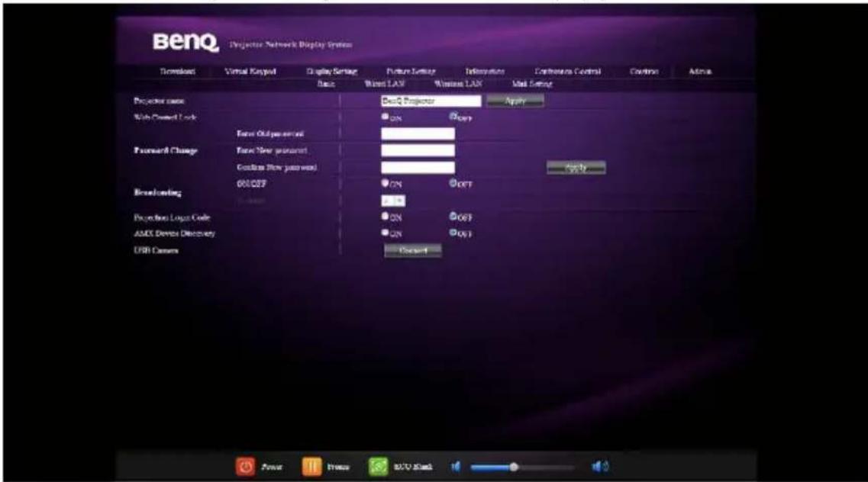The height and width of the screenshot is (482, 868).
Task: Open the Wired LAN sub-tab
Action: (x=385, y=84)
